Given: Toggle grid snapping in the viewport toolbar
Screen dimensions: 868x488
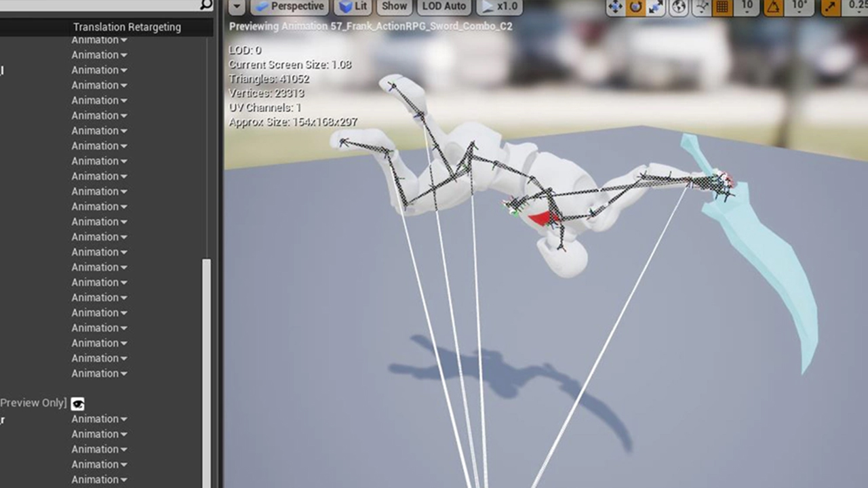Looking at the screenshot, I should pos(722,7).
